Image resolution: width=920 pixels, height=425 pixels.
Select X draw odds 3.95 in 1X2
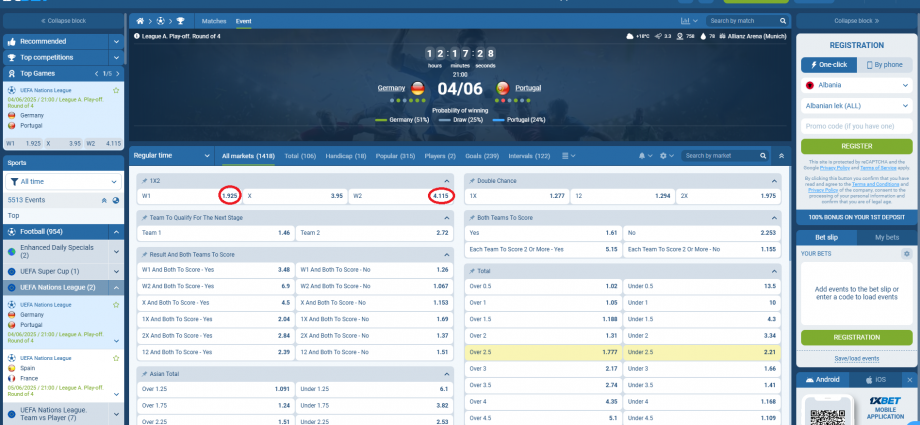pos(295,196)
